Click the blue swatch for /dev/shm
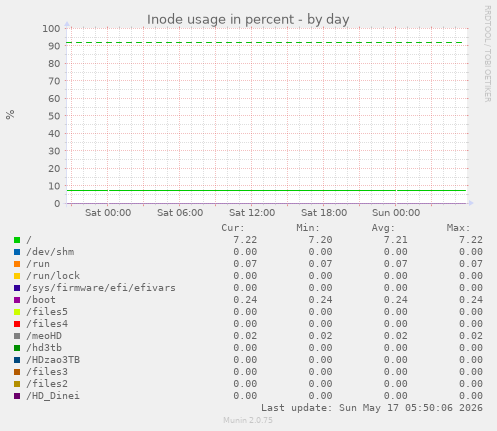Screen dimensions: 497x431 (17, 252)
